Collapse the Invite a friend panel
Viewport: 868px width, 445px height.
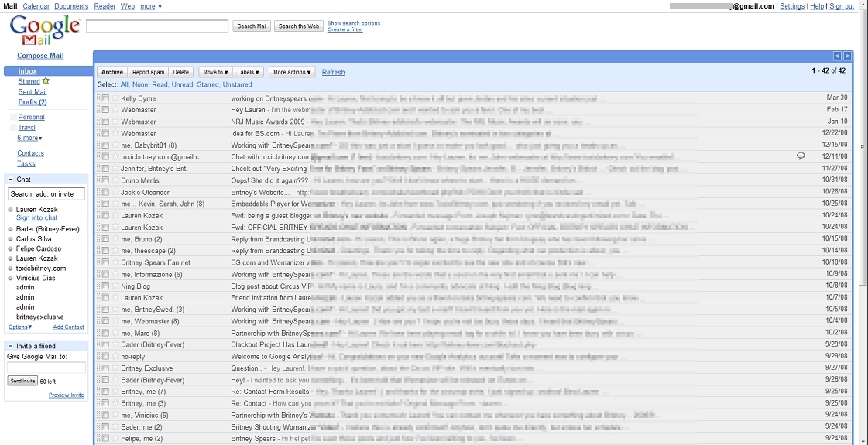pyautogui.click(x=11, y=346)
